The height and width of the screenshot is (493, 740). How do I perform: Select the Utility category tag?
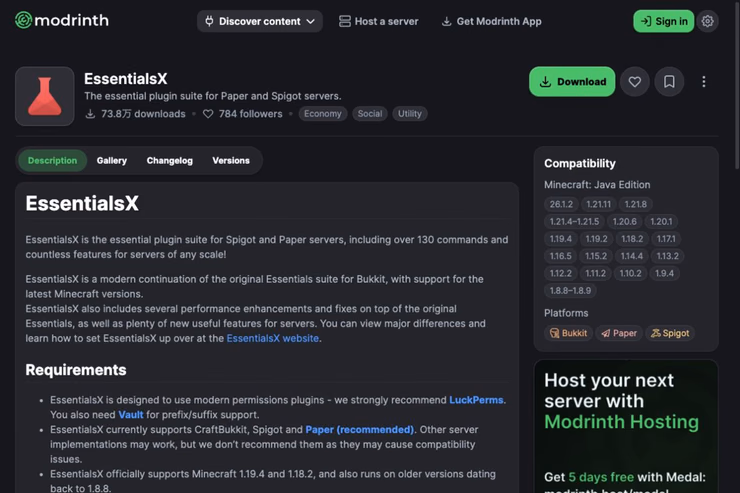[410, 114]
